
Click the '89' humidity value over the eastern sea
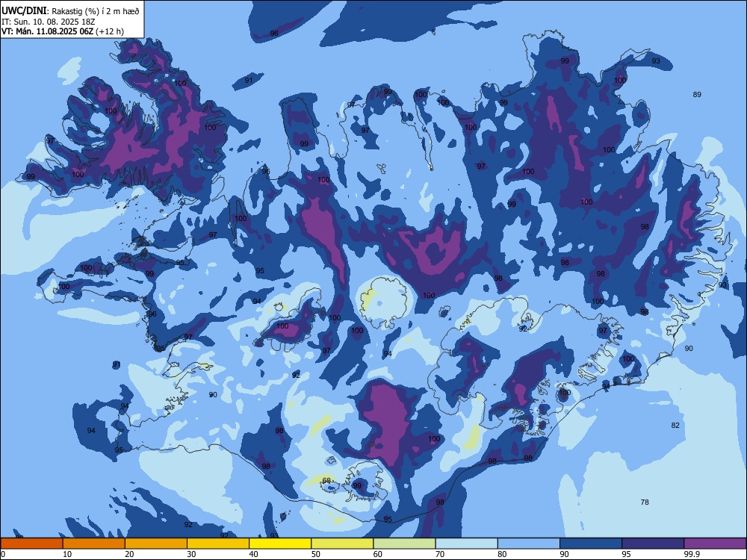697,95
